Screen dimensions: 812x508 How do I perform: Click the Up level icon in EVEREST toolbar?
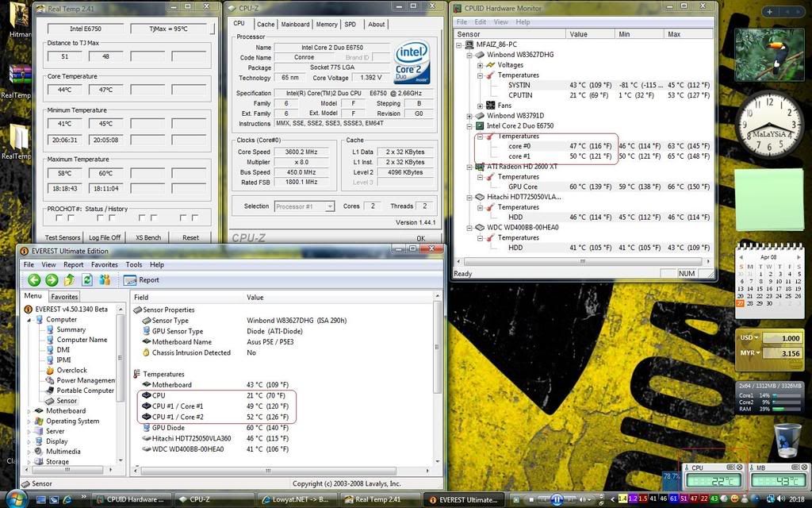69,279
